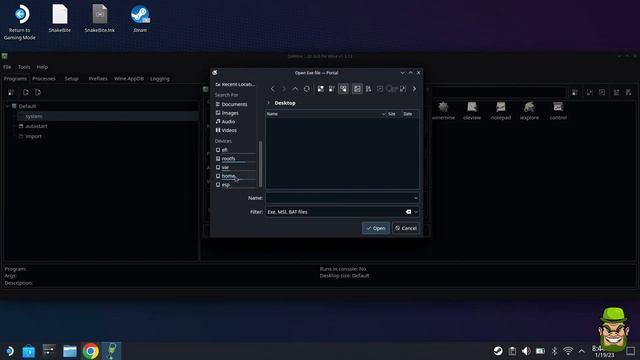Open the Dolphin file manager taskbar icon
640x360 pixels.
tap(70, 351)
